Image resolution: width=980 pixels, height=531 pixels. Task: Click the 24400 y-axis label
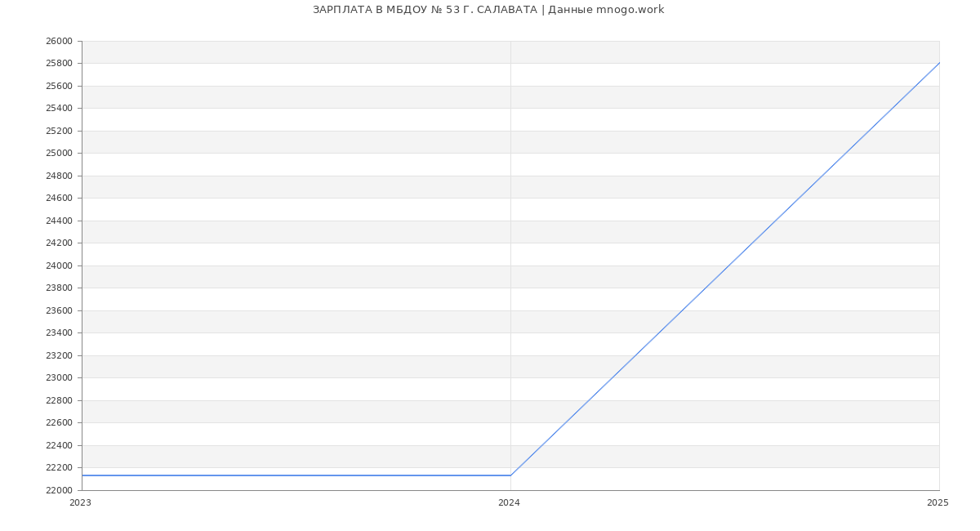pyautogui.click(x=59, y=221)
